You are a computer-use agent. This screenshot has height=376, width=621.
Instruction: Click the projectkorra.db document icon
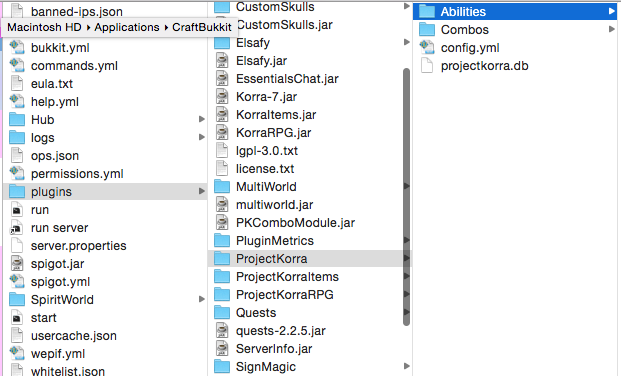tap(427, 65)
